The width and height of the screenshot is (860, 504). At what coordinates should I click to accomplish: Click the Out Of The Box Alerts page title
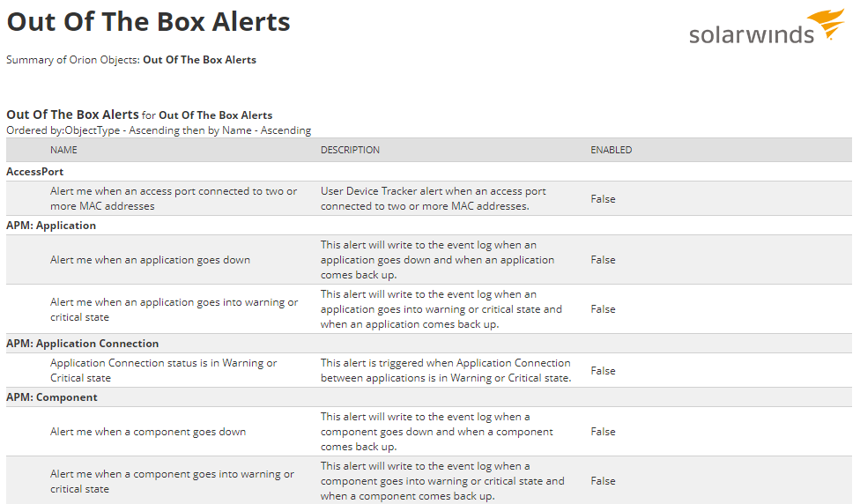click(148, 22)
